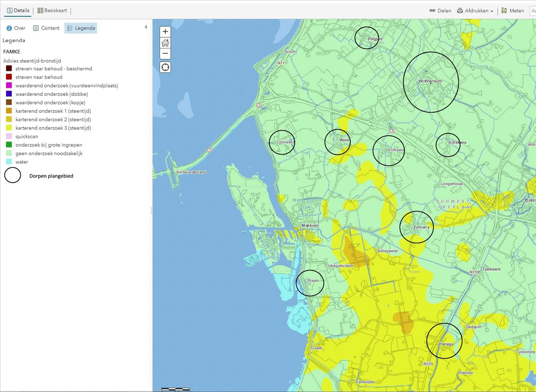Open the Basiskaart basemap gallery

[52, 11]
